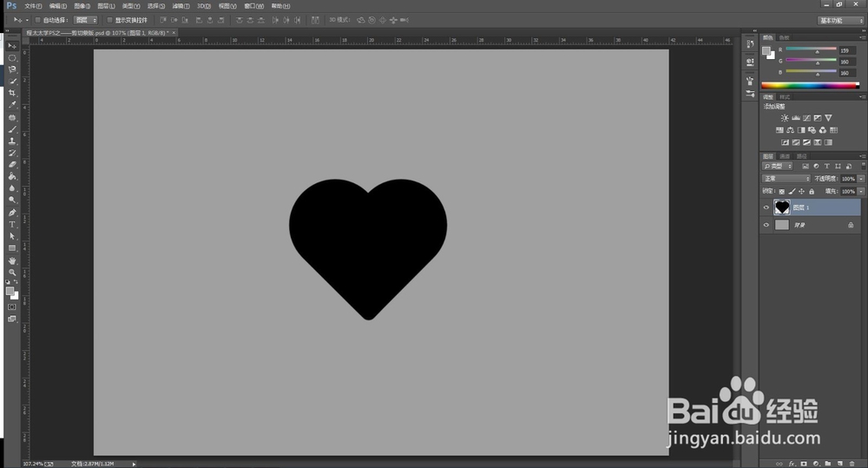Add a Levels adjustment

pos(795,118)
